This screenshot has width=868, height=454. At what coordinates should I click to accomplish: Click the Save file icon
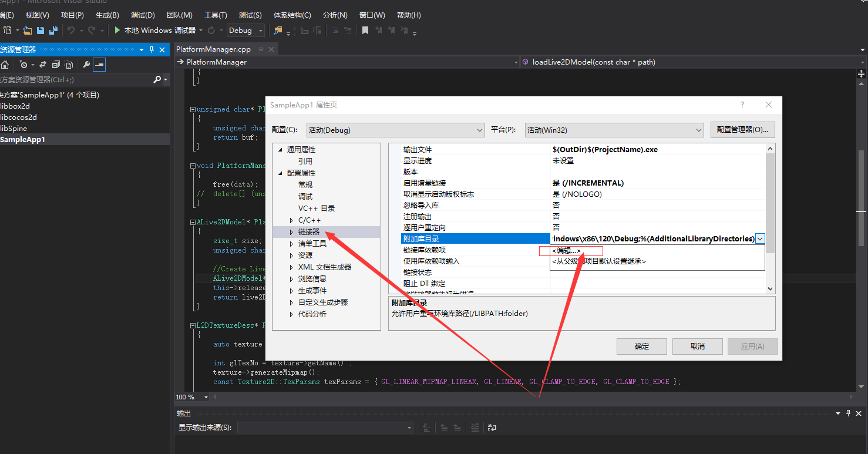pyautogui.click(x=41, y=31)
